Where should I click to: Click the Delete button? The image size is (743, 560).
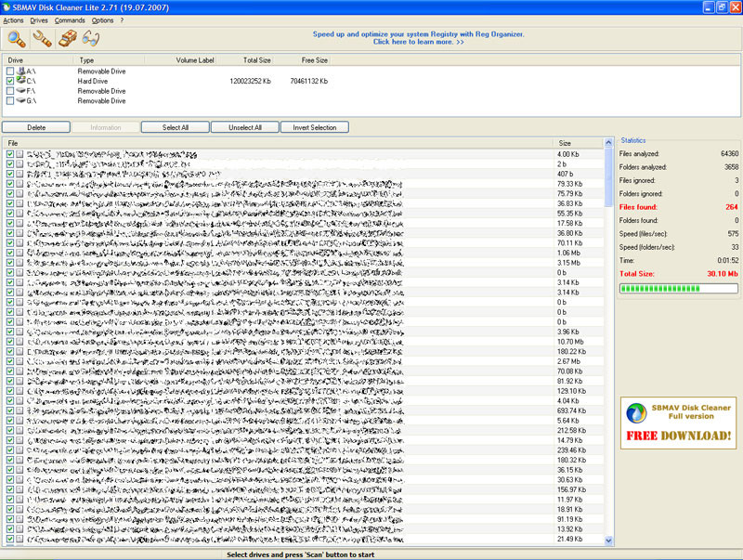tap(36, 127)
